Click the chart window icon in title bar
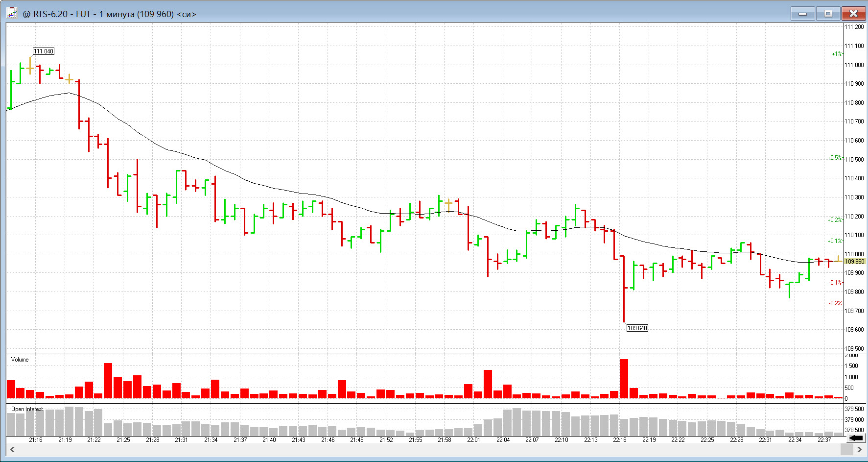Screen dimensions: 868x462 [12, 14]
